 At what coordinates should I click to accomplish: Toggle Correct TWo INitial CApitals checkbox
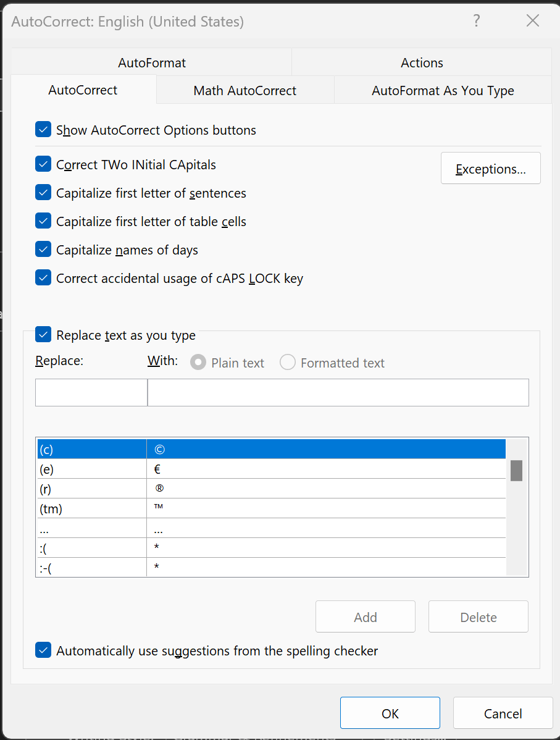43,164
